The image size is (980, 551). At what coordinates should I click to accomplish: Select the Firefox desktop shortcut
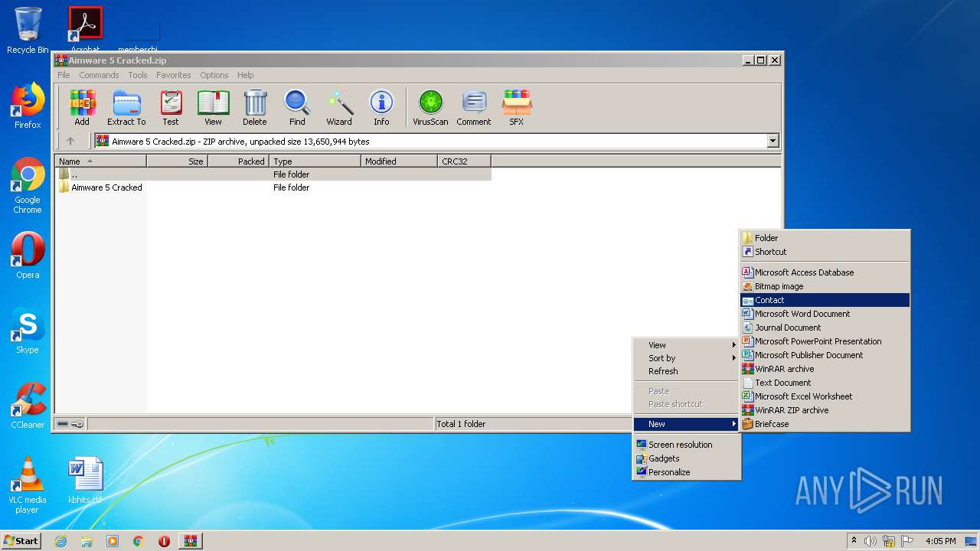coord(28,106)
